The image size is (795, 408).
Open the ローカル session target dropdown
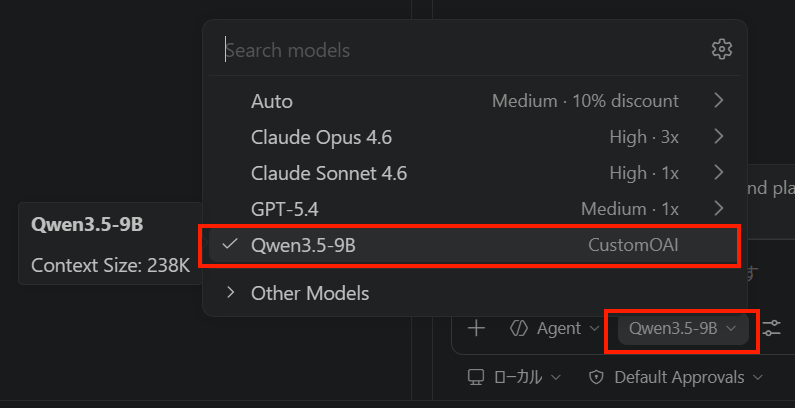514,377
